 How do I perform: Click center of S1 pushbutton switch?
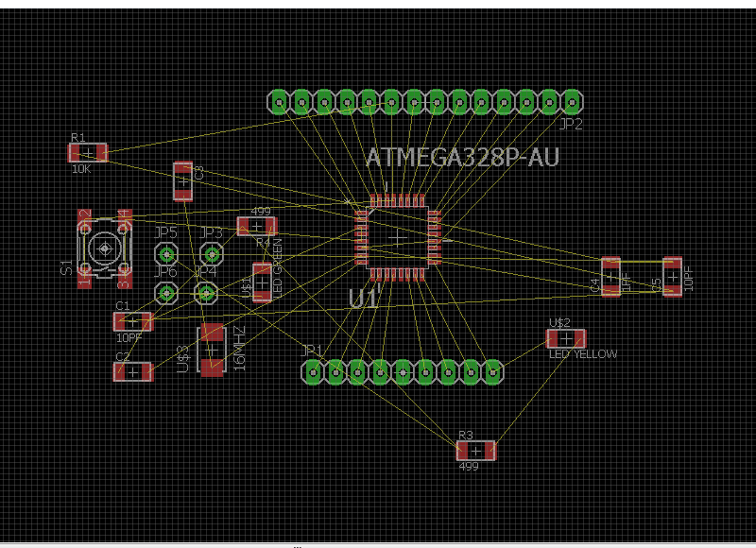coord(105,248)
